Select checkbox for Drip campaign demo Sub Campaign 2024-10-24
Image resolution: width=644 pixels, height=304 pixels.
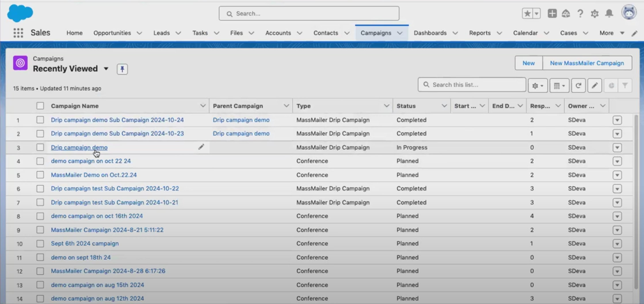coord(40,120)
